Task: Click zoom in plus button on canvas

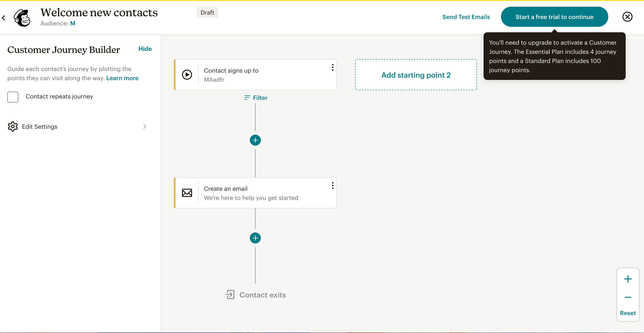Action: coord(627,279)
